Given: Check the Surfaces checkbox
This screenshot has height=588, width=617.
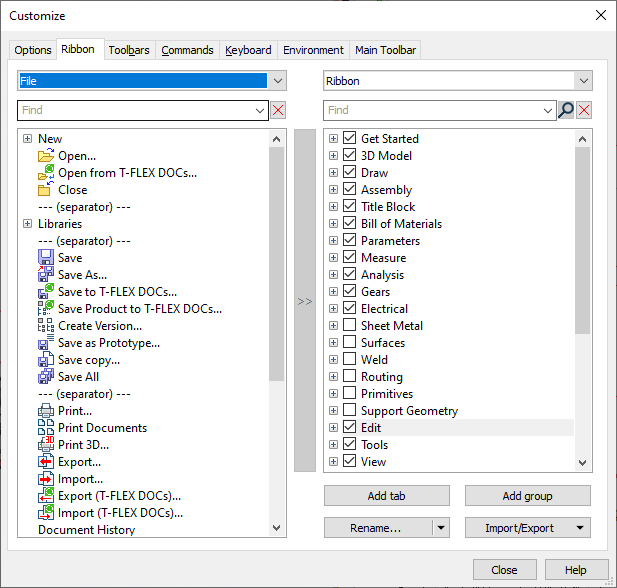Looking at the screenshot, I should click(349, 342).
